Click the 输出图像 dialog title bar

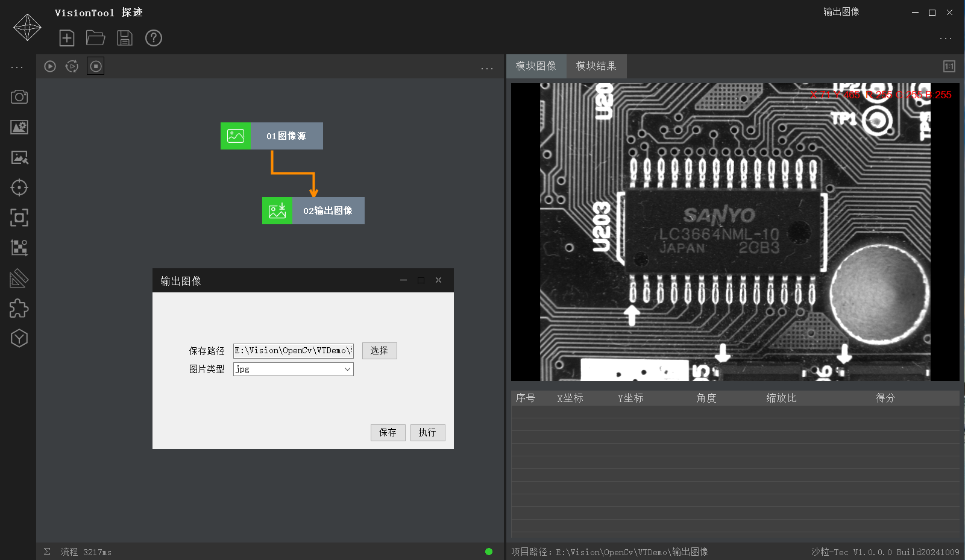pos(303,280)
